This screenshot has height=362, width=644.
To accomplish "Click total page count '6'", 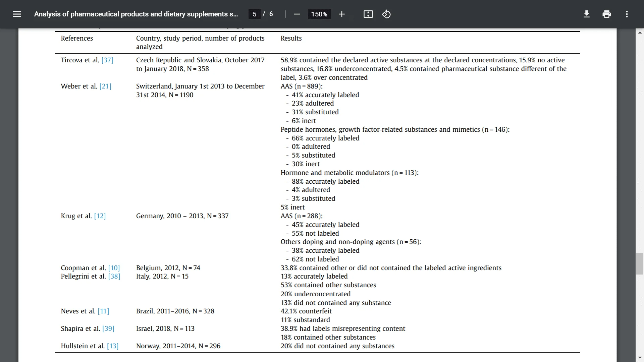I will 271,14.
